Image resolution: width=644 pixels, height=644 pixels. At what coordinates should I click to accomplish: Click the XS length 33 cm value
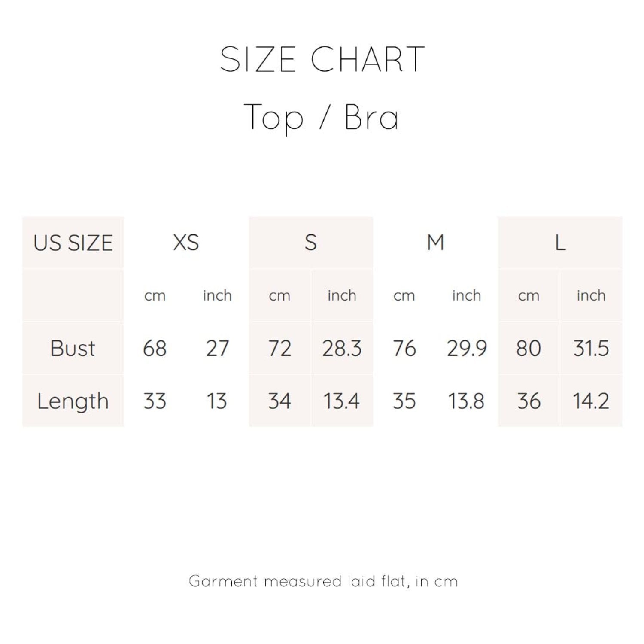[x=155, y=401]
